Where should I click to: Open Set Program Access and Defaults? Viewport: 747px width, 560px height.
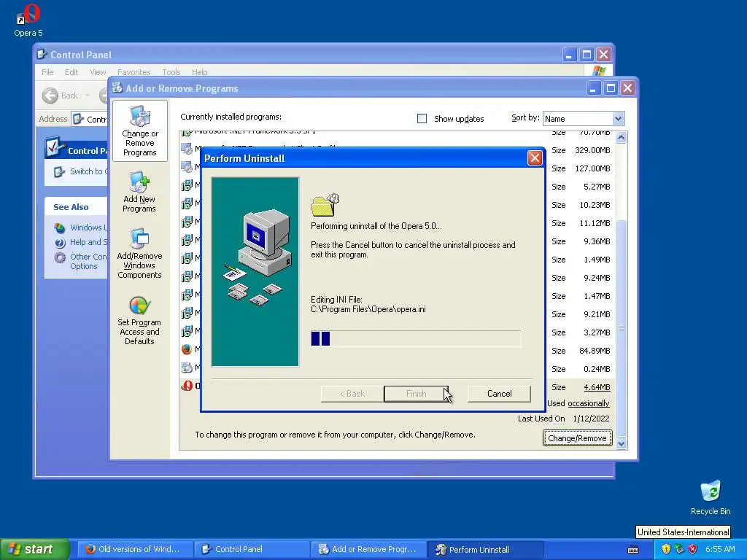pyautogui.click(x=139, y=321)
